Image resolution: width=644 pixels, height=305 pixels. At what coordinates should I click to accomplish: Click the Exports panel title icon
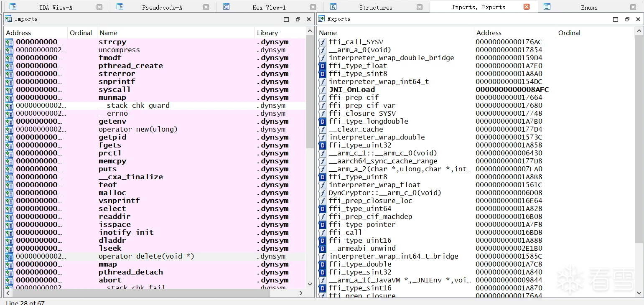pos(321,19)
